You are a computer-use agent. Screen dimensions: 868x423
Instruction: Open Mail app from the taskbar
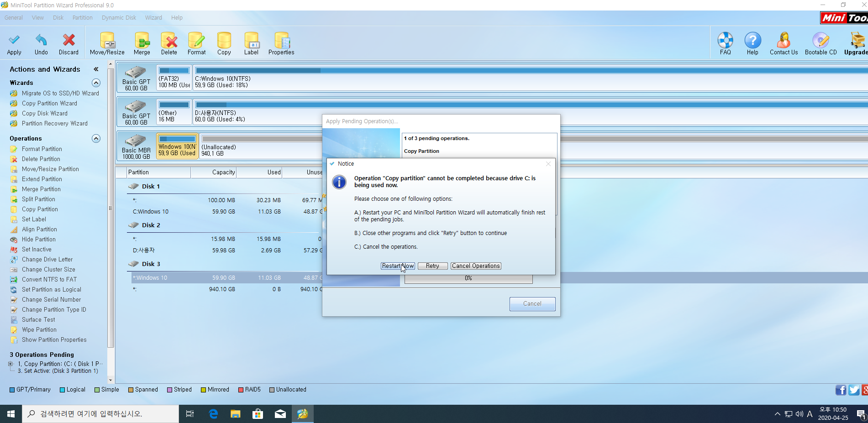coord(280,414)
